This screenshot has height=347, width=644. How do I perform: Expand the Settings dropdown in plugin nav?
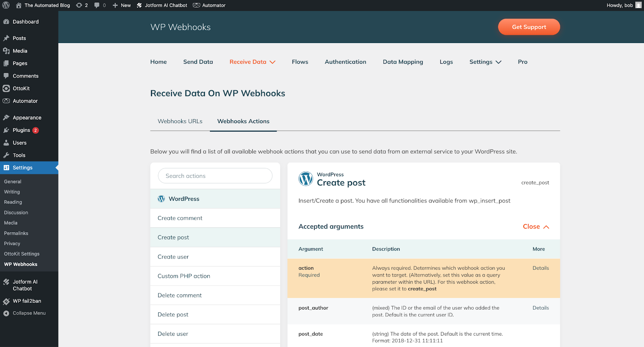tap(485, 62)
